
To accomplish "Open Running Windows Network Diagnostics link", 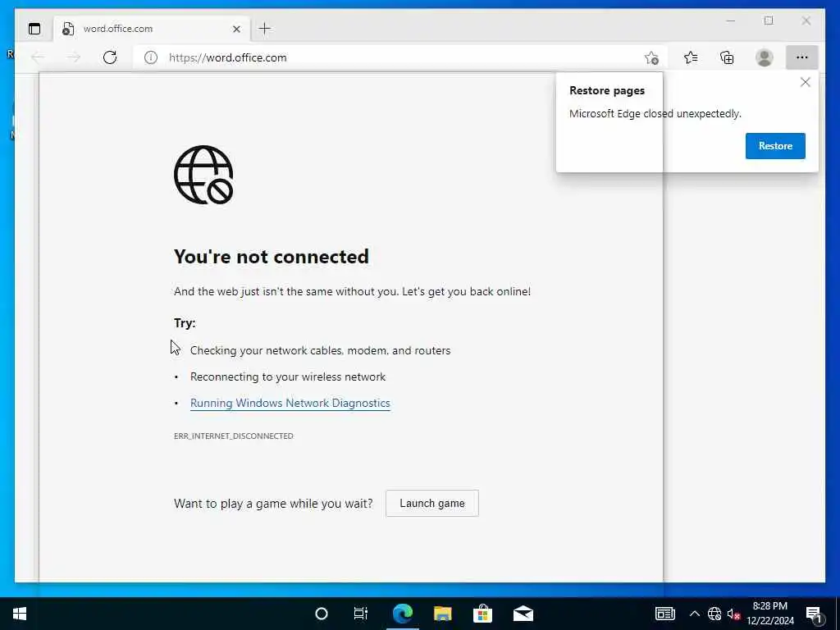I will tap(290, 403).
